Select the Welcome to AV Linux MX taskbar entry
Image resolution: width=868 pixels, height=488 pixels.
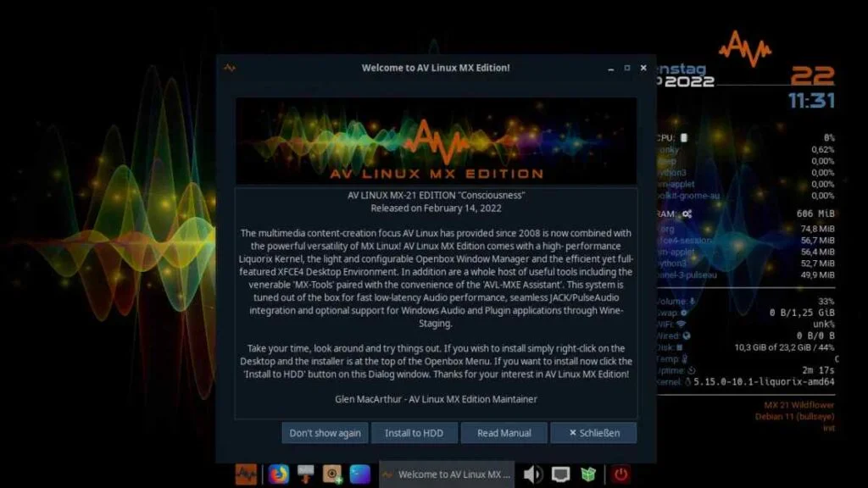[x=446, y=474]
